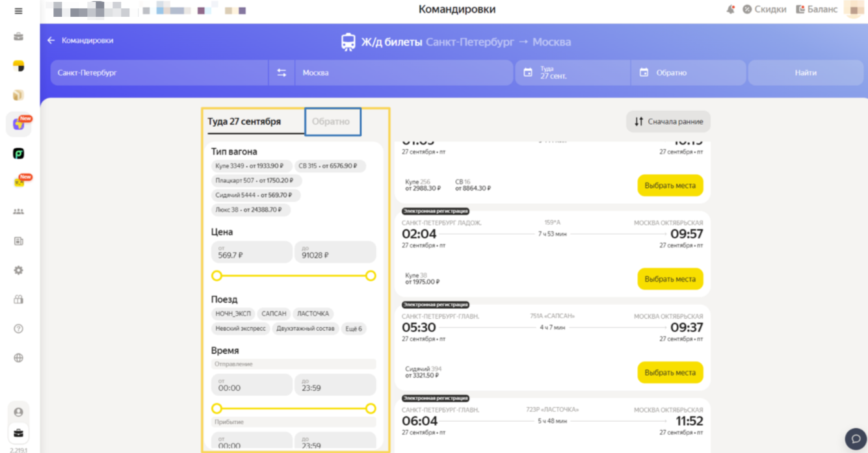
Task: Click the minimum price field 569.7 ₽
Action: pos(252,252)
